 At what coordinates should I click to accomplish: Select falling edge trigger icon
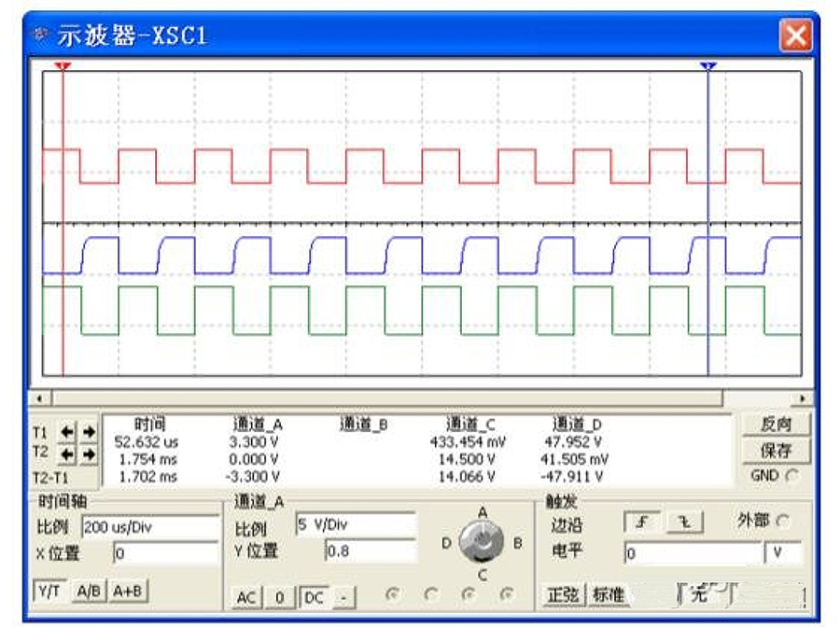(683, 522)
